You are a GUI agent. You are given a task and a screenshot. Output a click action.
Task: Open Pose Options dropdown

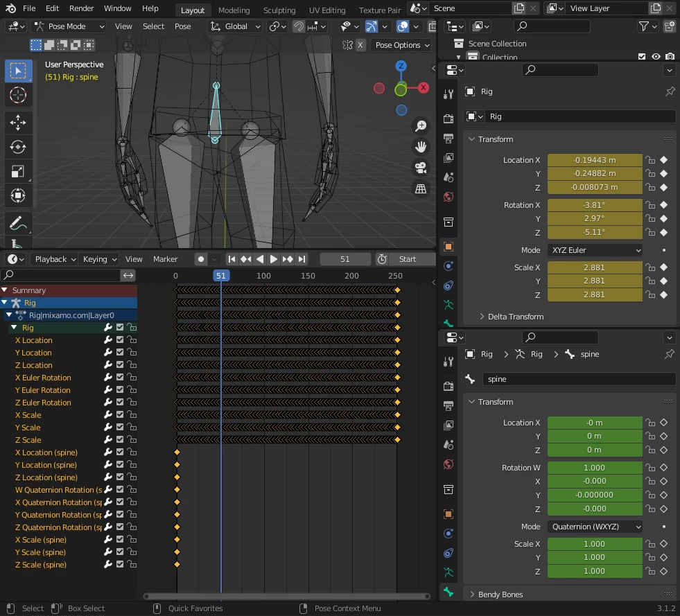pos(402,45)
